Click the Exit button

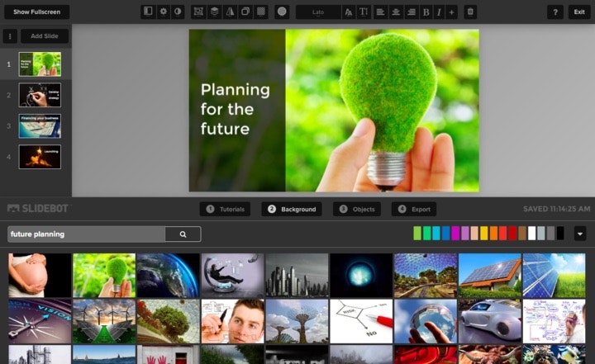pyautogui.click(x=579, y=12)
